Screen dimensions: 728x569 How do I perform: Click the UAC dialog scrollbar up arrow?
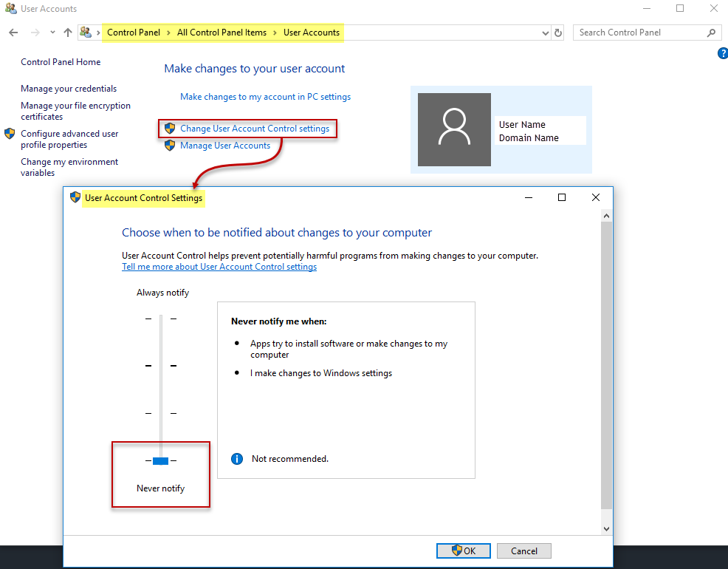click(x=606, y=216)
